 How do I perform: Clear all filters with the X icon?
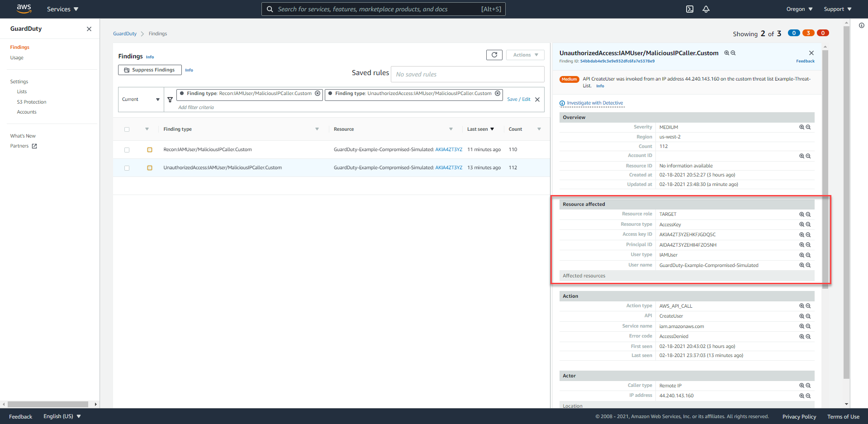tap(537, 100)
